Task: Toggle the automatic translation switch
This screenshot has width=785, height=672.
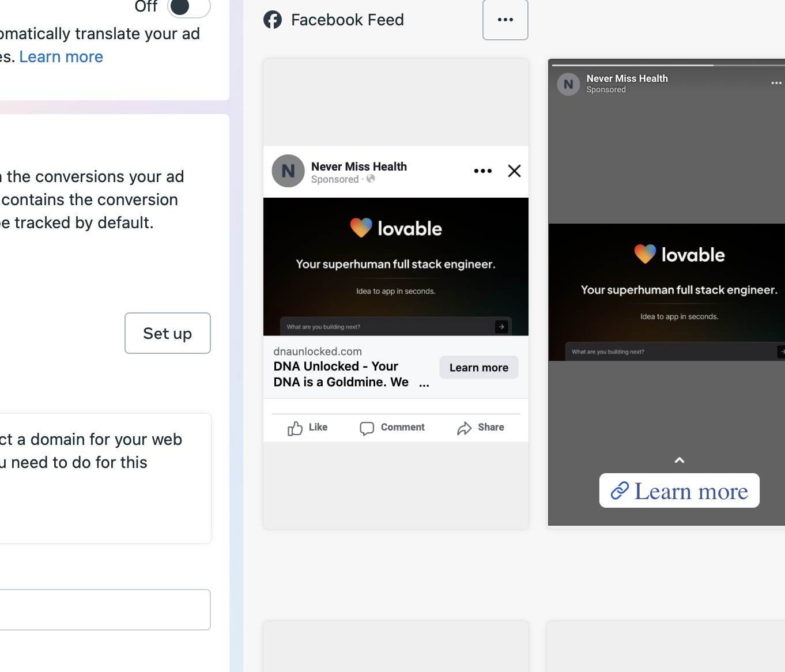Action: pyautogui.click(x=188, y=7)
